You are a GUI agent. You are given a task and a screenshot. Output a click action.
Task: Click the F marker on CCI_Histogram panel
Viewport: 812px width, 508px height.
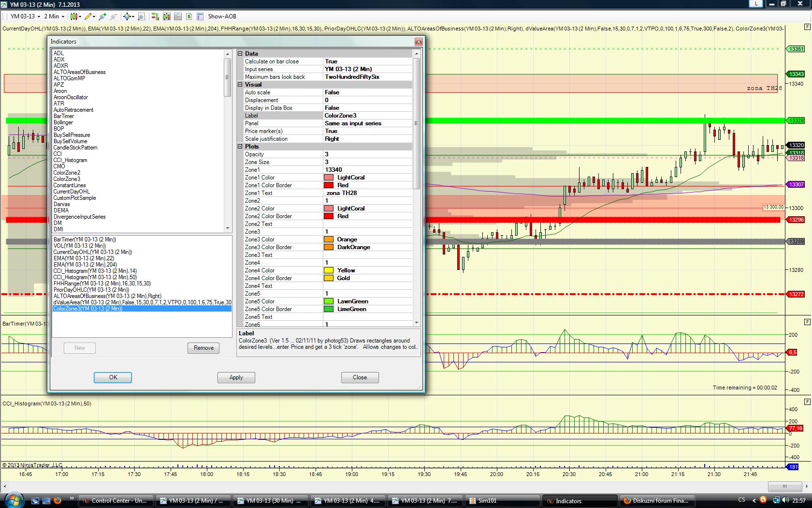coord(807,402)
